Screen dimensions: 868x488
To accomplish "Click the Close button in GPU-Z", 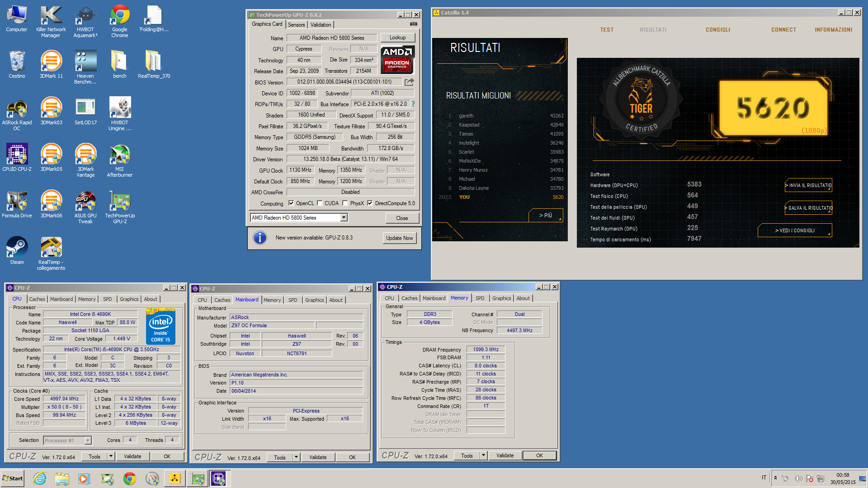I will pos(402,218).
